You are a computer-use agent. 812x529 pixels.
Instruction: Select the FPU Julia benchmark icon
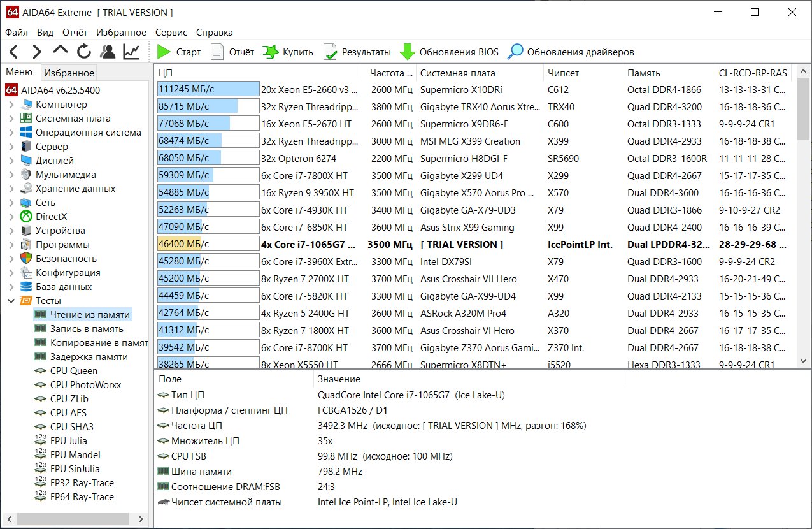[x=41, y=441]
